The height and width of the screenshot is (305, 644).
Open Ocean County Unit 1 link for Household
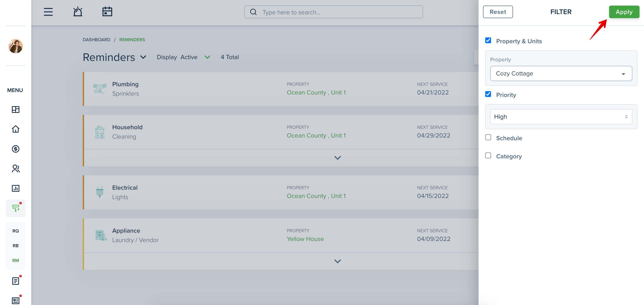coord(316,135)
